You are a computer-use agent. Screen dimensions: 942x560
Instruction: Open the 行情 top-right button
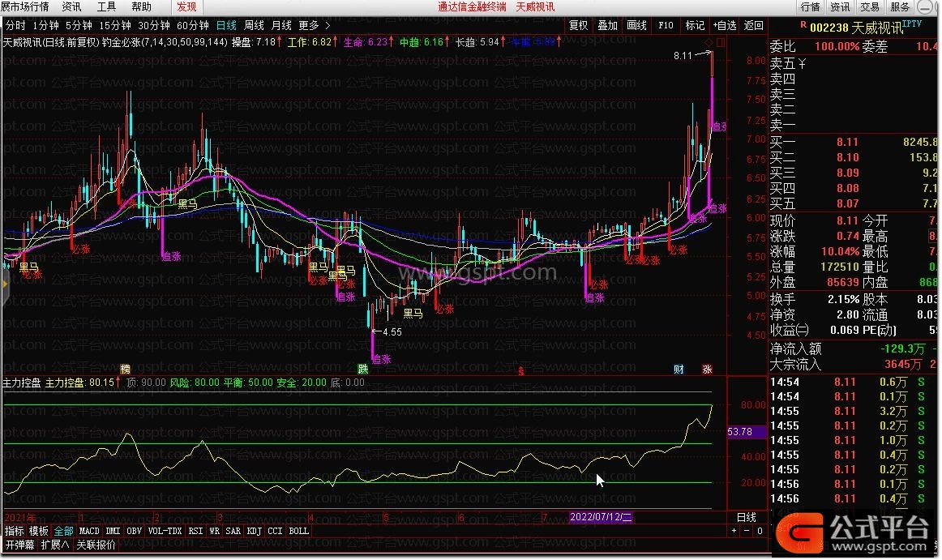tap(811, 6)
